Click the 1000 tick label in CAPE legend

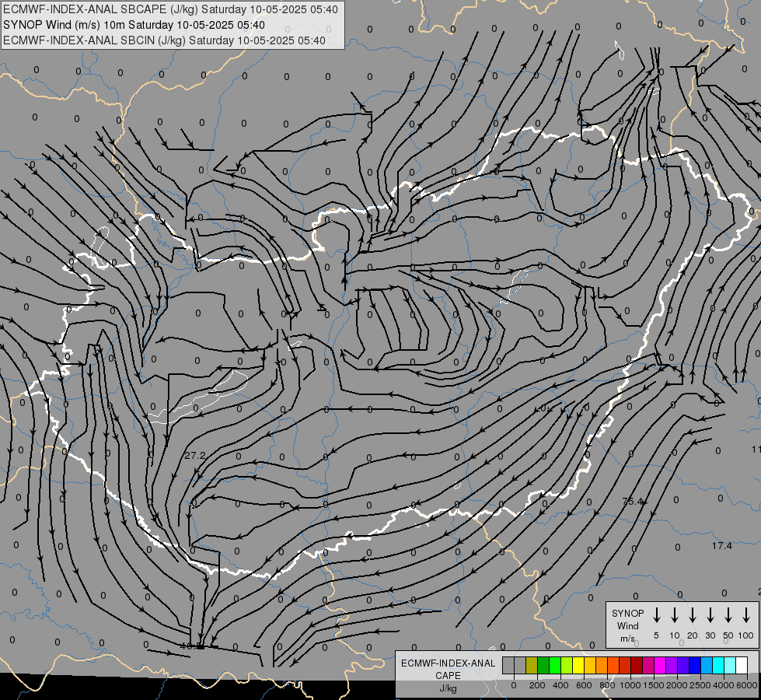click(x=630, y=685)
